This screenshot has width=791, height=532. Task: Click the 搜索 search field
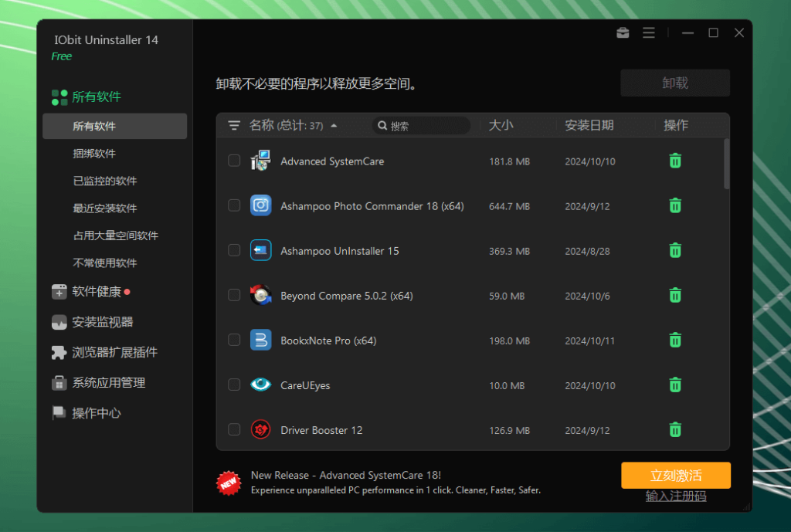(x=421, y=126)
